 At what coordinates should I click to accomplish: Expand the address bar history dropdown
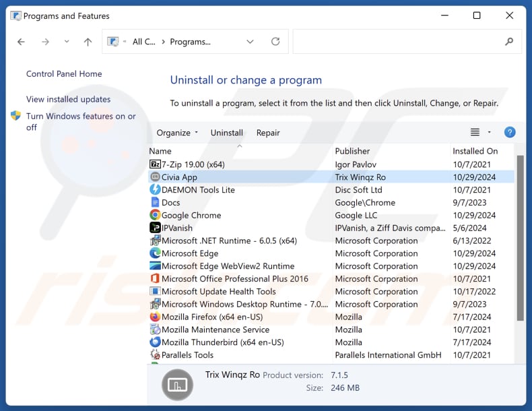coord(250,41)
